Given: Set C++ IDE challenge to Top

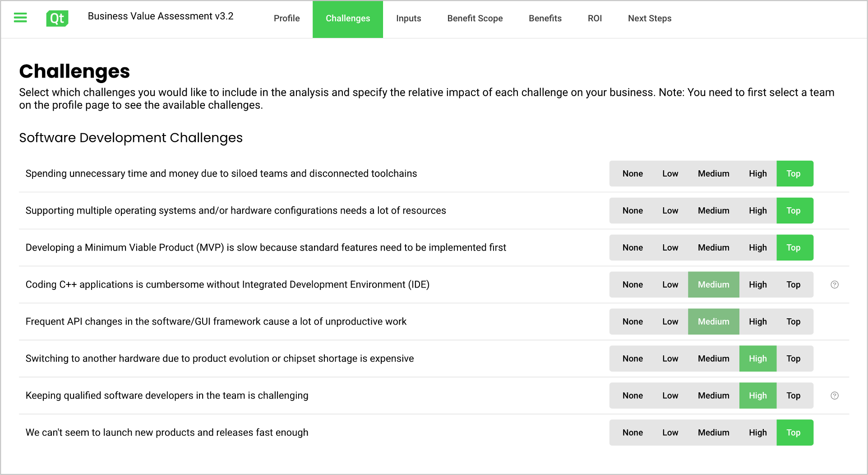Looking at the screenshot, I should [793, 285].
